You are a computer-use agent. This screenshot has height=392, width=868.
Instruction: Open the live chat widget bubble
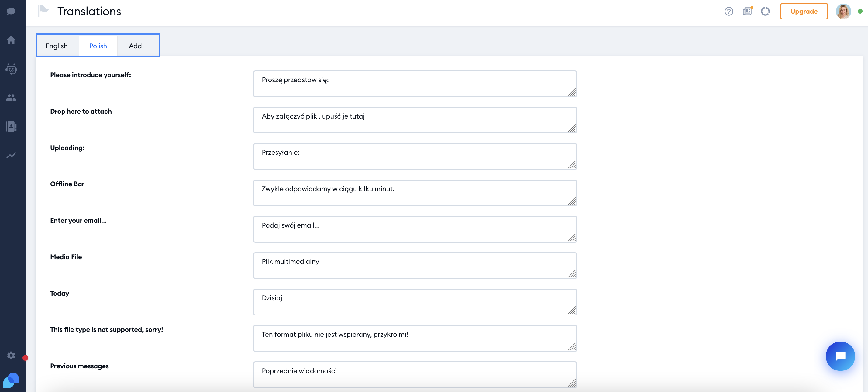coord(840,356)
